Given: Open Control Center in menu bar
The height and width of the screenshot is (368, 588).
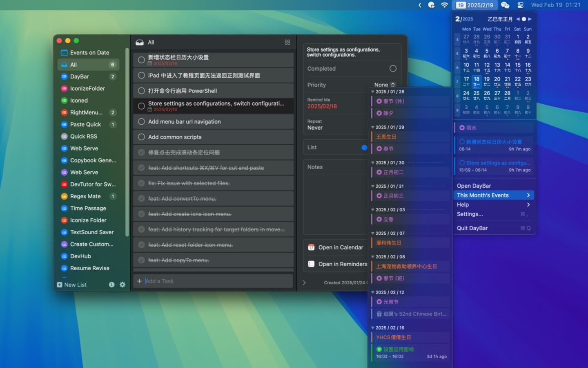Looking at the screenshot, I should point(520,5).
